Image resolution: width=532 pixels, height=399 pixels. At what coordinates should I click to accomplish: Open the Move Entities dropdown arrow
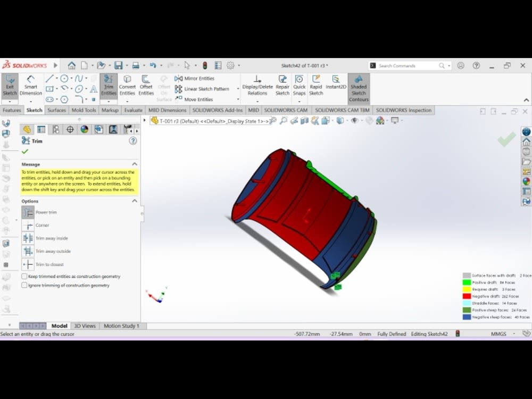point(238,99)
